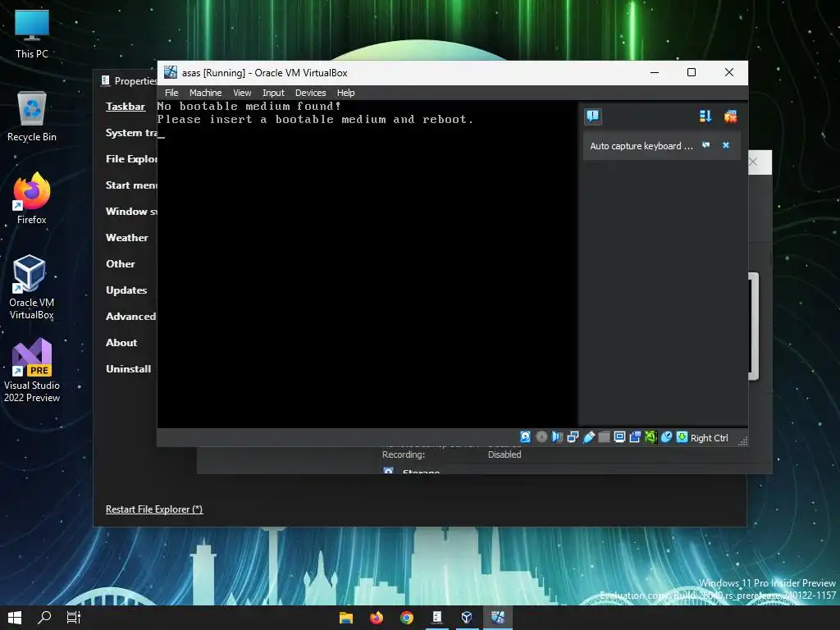
Task: Open the This PC desktop icon
Action: (32, 33)
